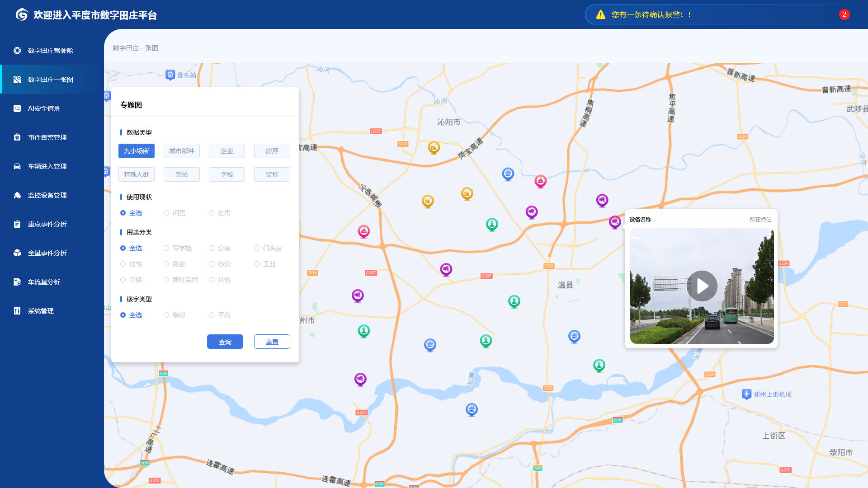Select 全选 under 楼宇类型
This screenshot has width=868, height=488.
[x=131, y=315]
